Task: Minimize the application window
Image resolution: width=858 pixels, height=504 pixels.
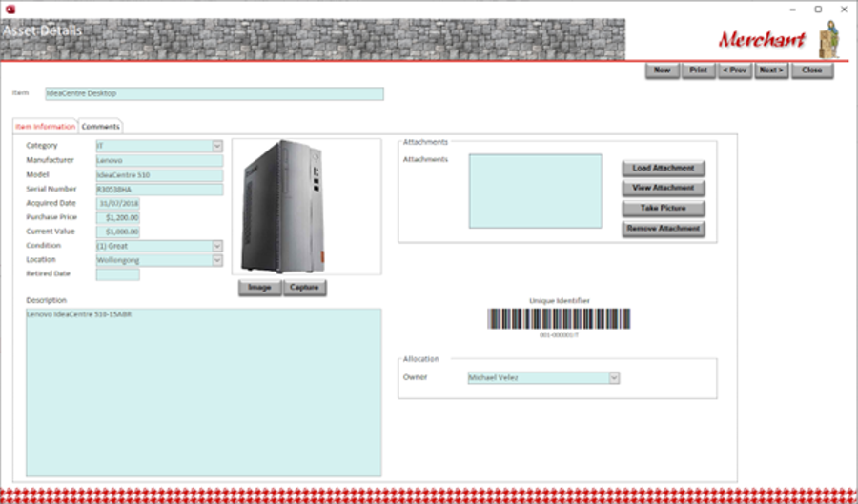Action: (x=793, y=10)
